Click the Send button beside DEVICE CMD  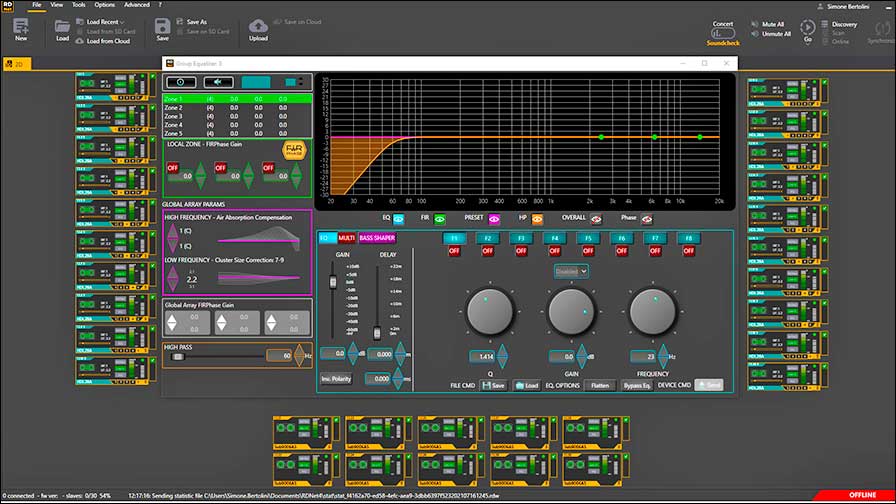tap(709, 385)
